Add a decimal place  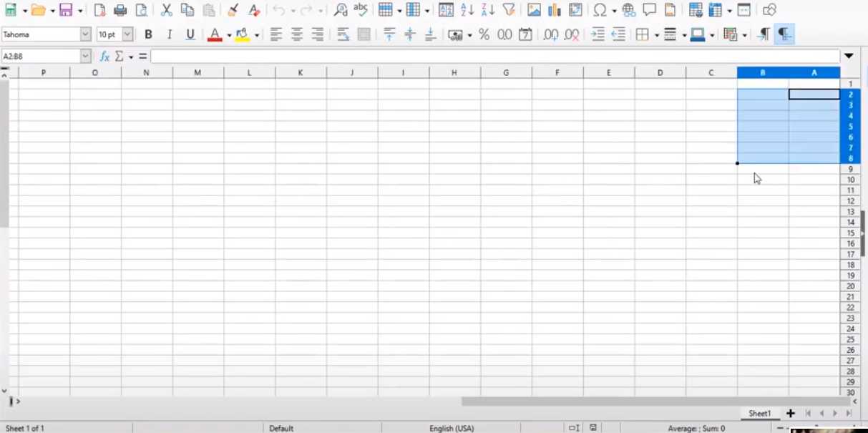pyautogui.click(x=551, y=34)
